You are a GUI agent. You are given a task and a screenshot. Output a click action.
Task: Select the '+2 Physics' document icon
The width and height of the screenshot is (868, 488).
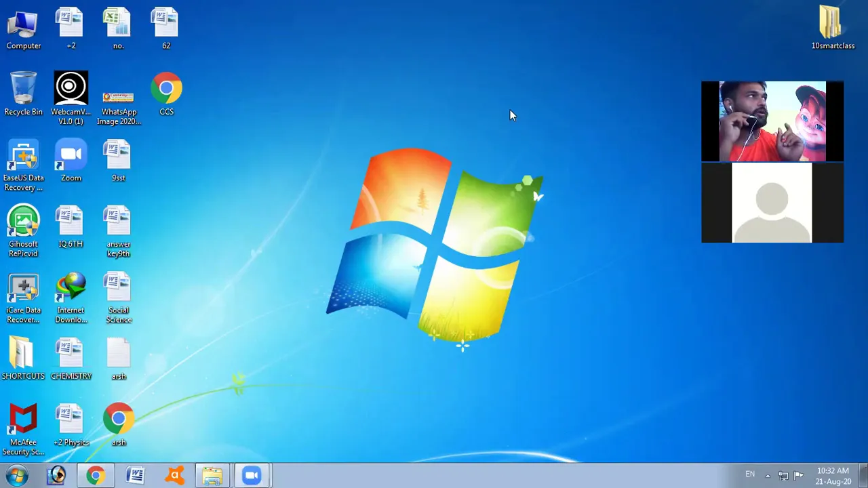pyautogui.click(x=71, y=426)
